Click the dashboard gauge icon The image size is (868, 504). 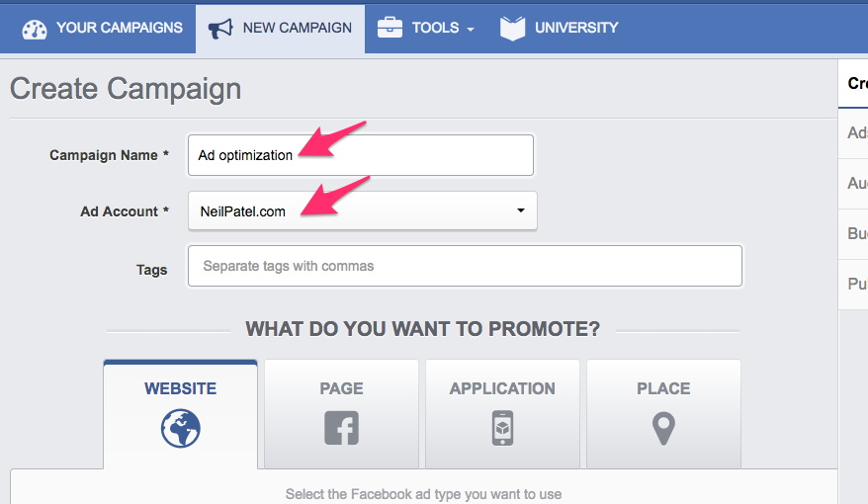pos(35,28)
